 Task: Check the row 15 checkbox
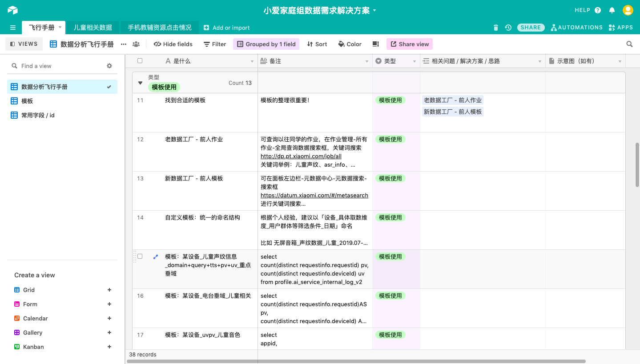click(140, 256)
